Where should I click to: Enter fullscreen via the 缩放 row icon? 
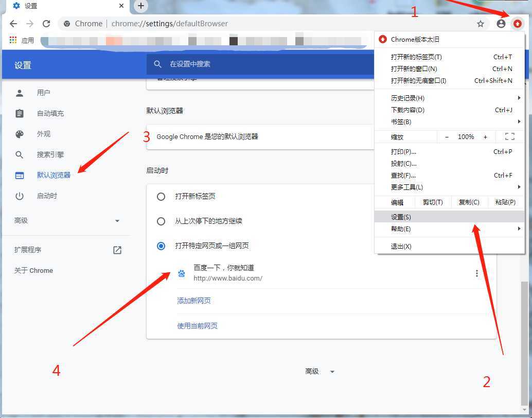(509, 136)
